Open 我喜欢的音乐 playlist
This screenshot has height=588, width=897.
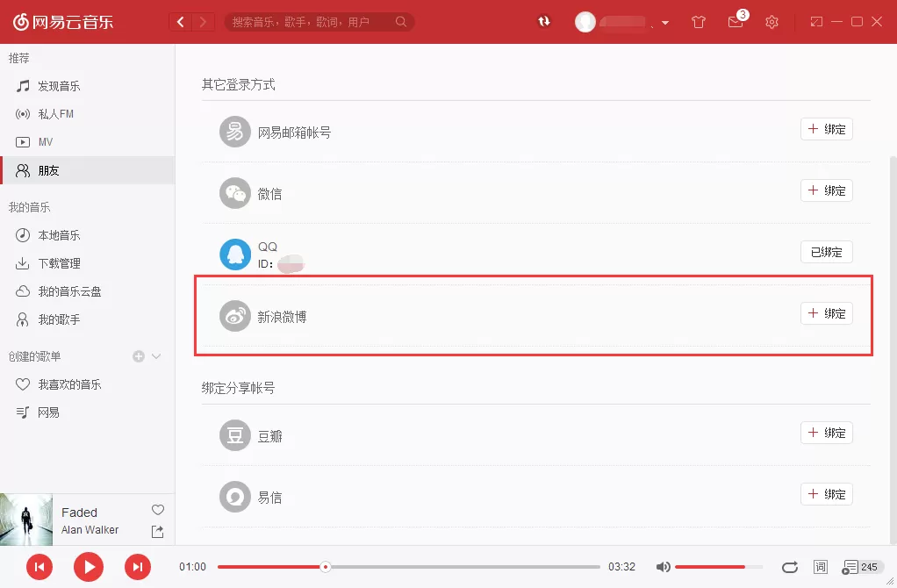[88, 384]
